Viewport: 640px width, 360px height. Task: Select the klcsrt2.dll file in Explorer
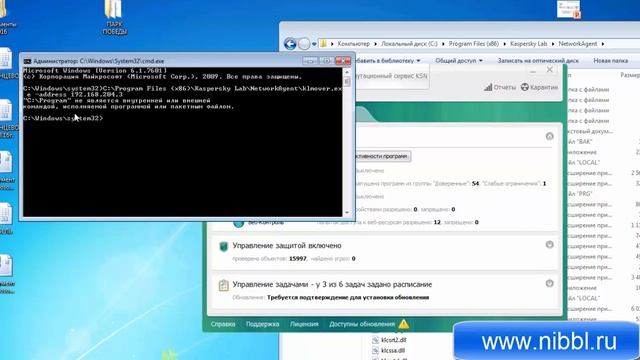[x=389, y=340]
